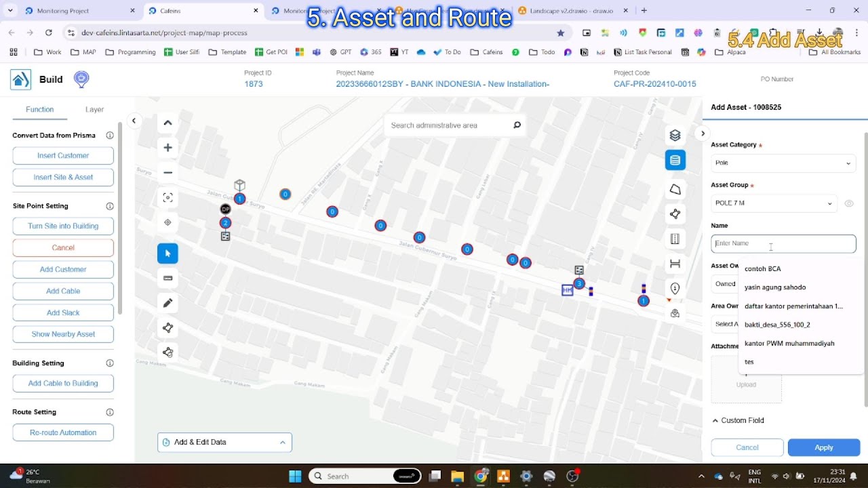868x488 pixels.
Task: Zoom out on the map
Action: point(168,173)
